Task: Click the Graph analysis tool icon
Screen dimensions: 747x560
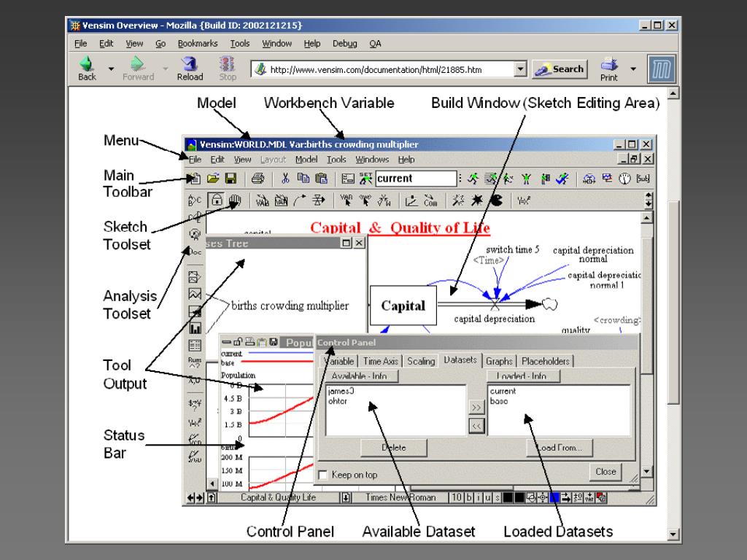Action: [x=195, y=294]
